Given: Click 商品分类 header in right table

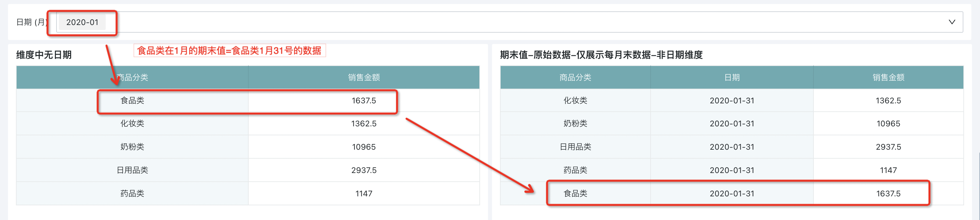Looking at the screenshot, I should click(x=575, y=77).
